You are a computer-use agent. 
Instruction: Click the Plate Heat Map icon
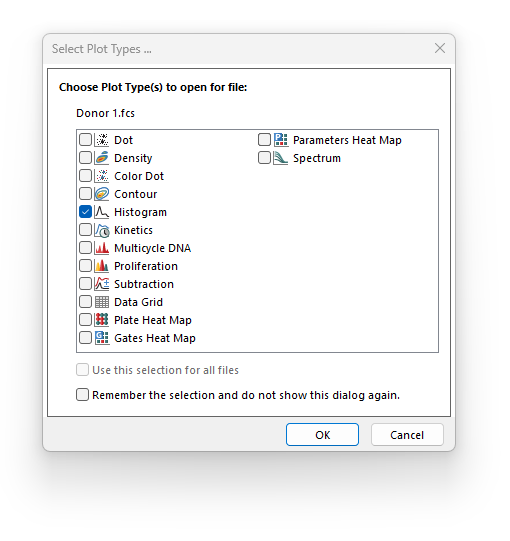click(x=102, y=320)
